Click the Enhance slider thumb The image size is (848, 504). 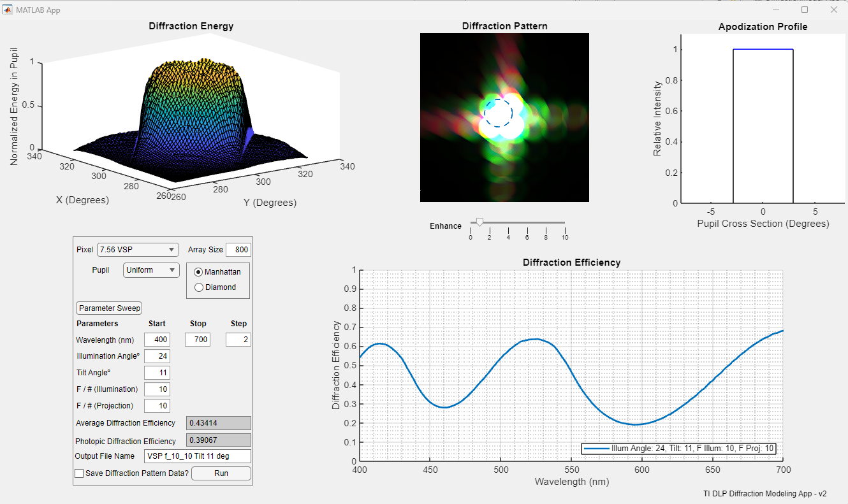(479, 222)
